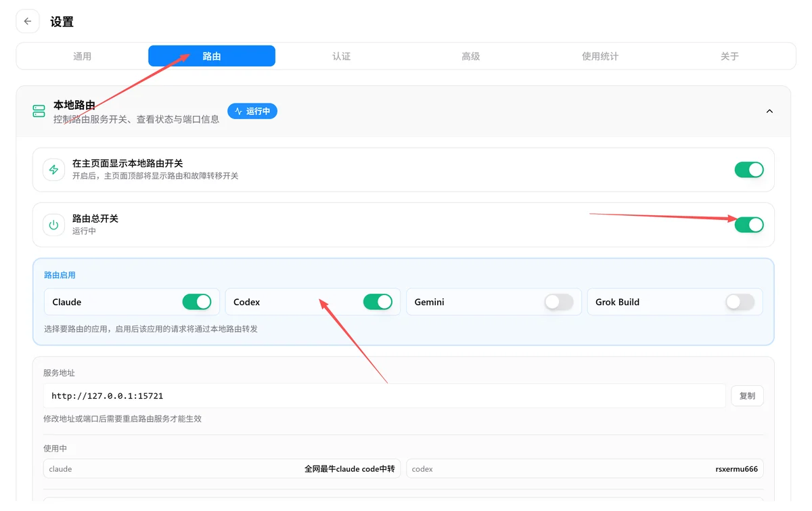Click the claude provider field 全网最牛claude code中转

222,468
